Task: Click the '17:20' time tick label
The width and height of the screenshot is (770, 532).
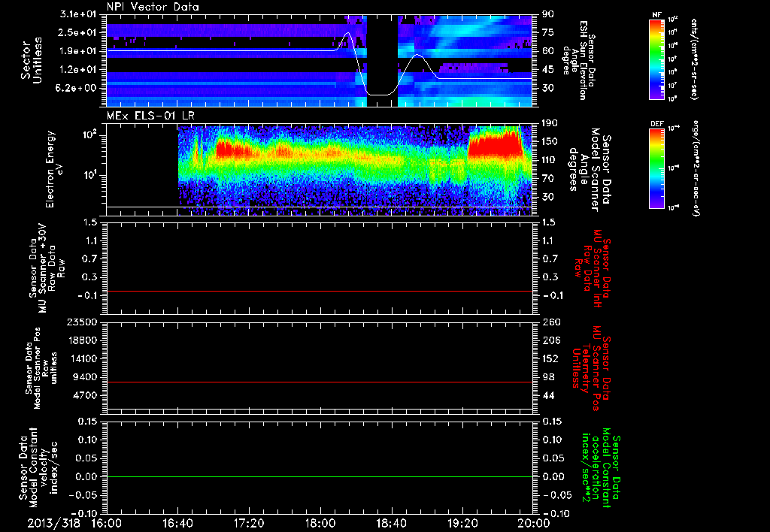Action: click(249, 523)
